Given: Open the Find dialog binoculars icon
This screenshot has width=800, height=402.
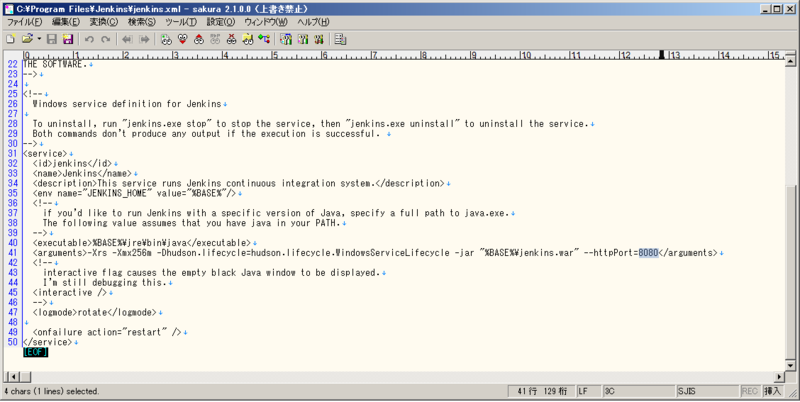Looking at the screenshot, I should 166,39.
